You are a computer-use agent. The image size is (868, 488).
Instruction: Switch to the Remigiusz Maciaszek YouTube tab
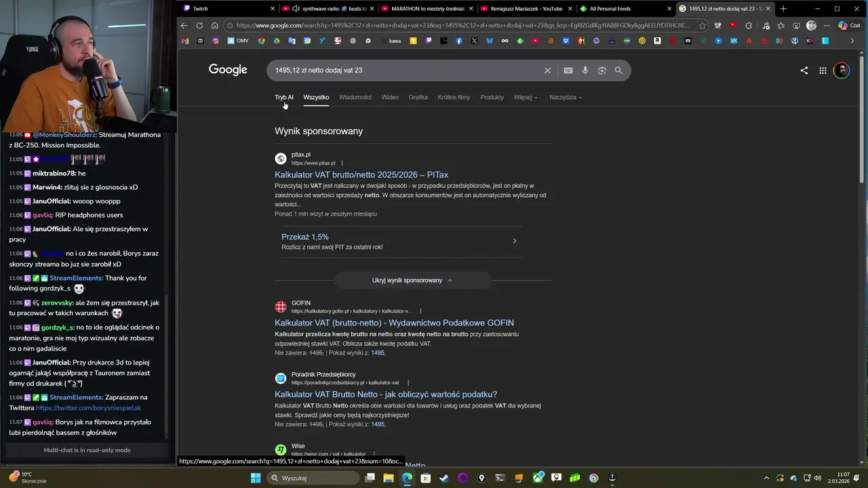tap(526, 9)
